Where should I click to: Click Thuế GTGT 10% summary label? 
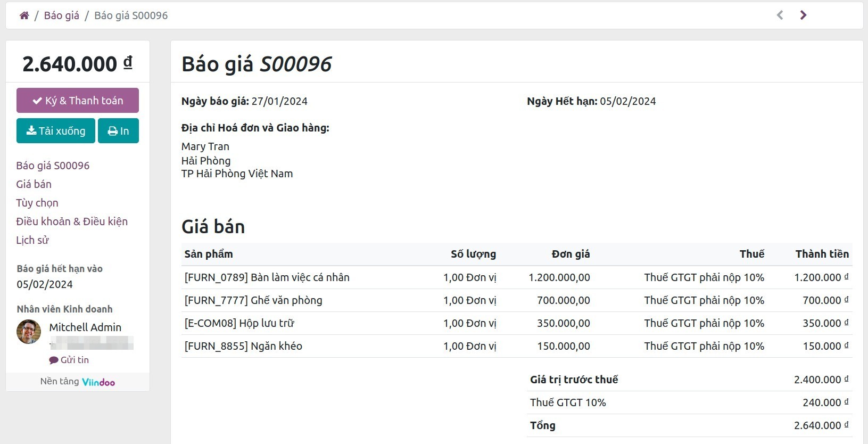coord(568,402)
